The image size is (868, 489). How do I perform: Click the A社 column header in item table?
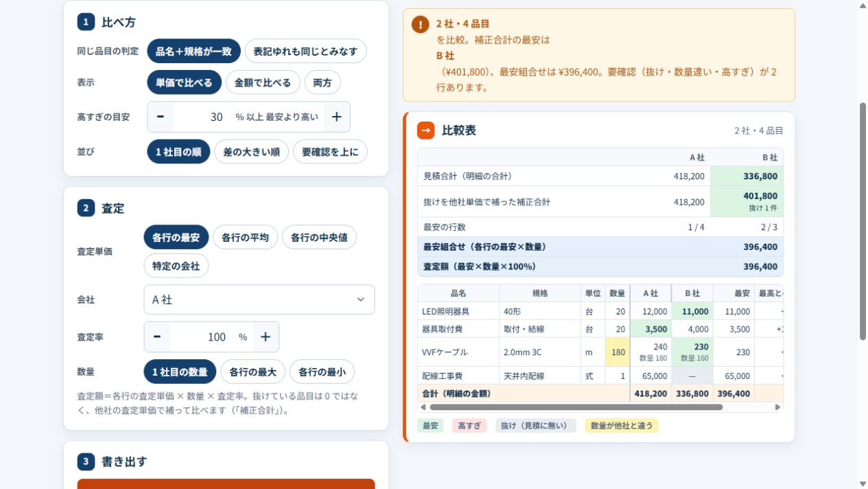point(650,293)
